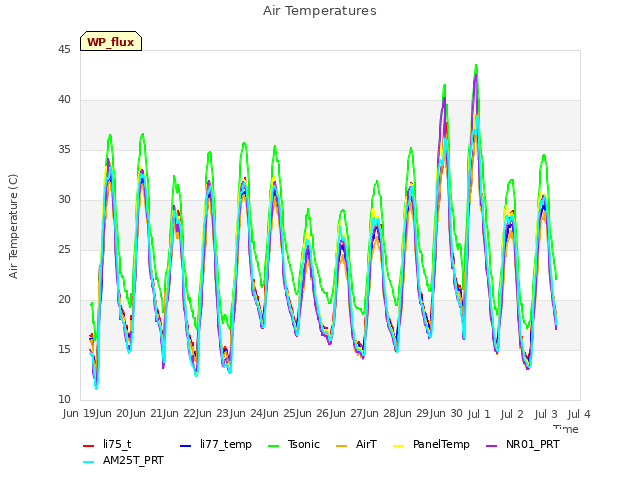Screen dimensions: 640x480
Task: Select the PanelTemp legend label
Action: (441, 444)
